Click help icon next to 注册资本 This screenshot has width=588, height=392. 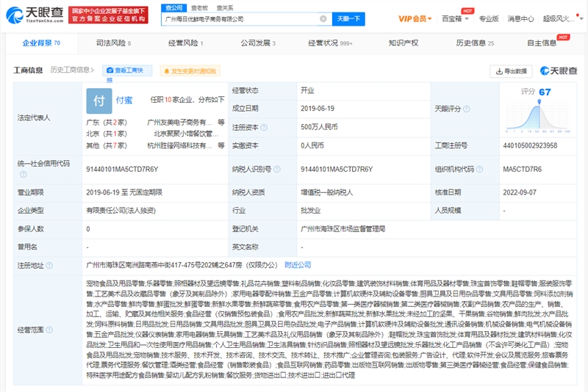pyautogui.click(x=264, y=127)
